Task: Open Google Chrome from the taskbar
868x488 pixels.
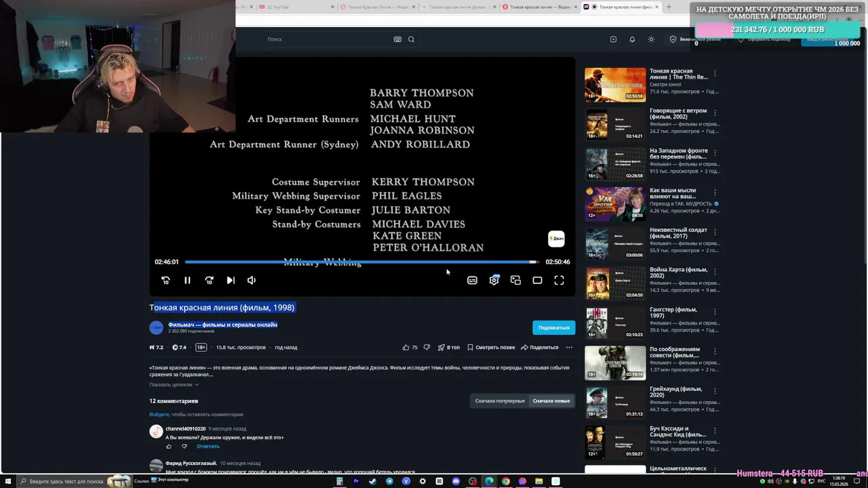Action: point(506,481)
